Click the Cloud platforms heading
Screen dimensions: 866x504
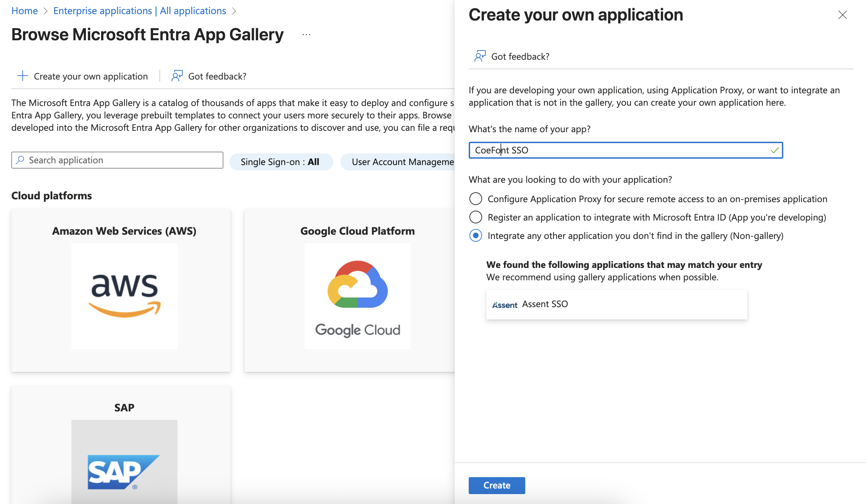(52, 195)
